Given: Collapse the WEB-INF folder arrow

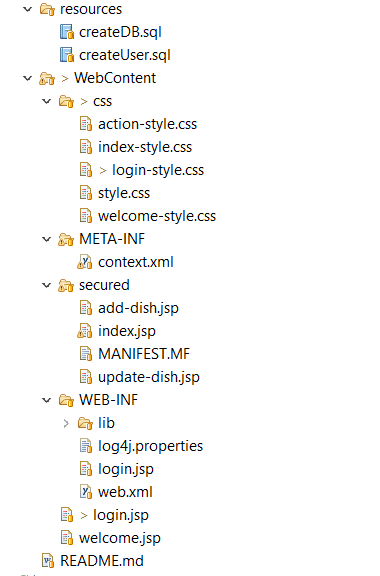Looking at the screenshot, I should click(47, 400).
